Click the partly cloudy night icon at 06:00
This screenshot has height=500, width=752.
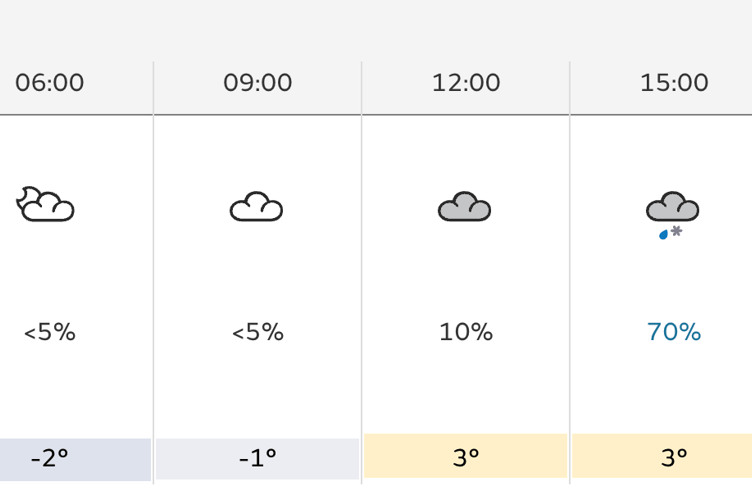pos(46,204)
